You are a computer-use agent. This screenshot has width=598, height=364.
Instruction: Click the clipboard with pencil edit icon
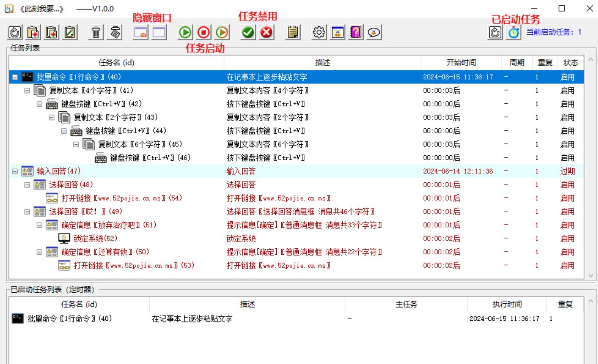tap(70, 32)
